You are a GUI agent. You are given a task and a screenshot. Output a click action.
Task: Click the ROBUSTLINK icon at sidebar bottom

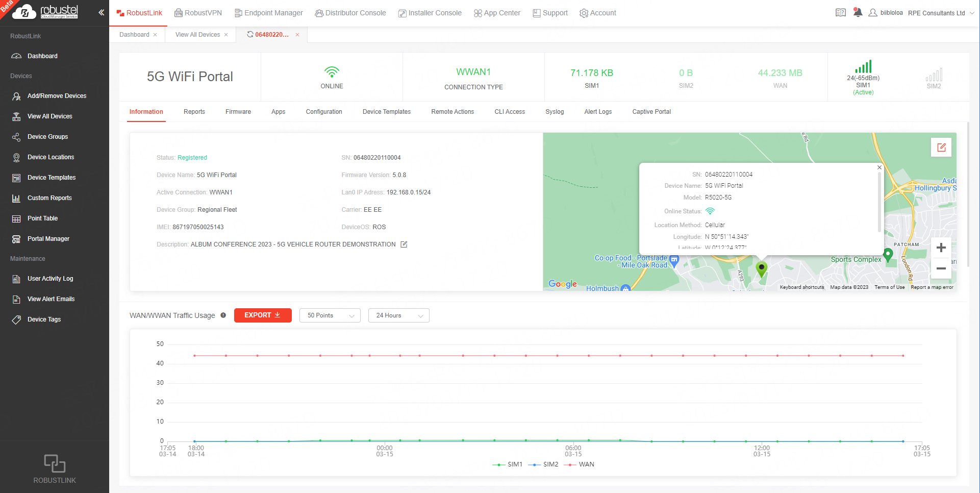(55, 463)
